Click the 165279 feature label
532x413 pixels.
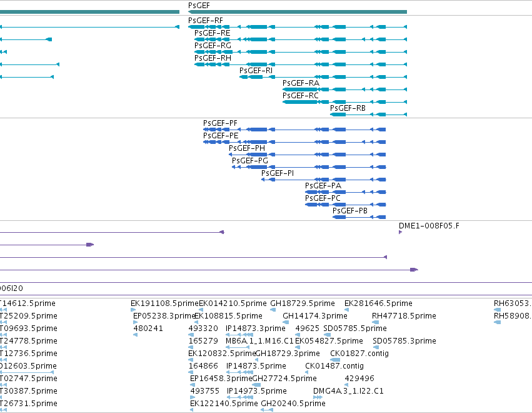[x=203, y=341]
